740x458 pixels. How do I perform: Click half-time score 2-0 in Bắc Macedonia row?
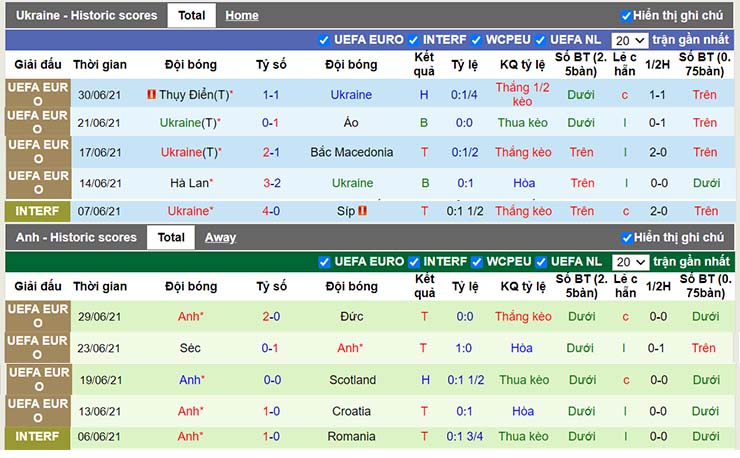click(658, 152)
